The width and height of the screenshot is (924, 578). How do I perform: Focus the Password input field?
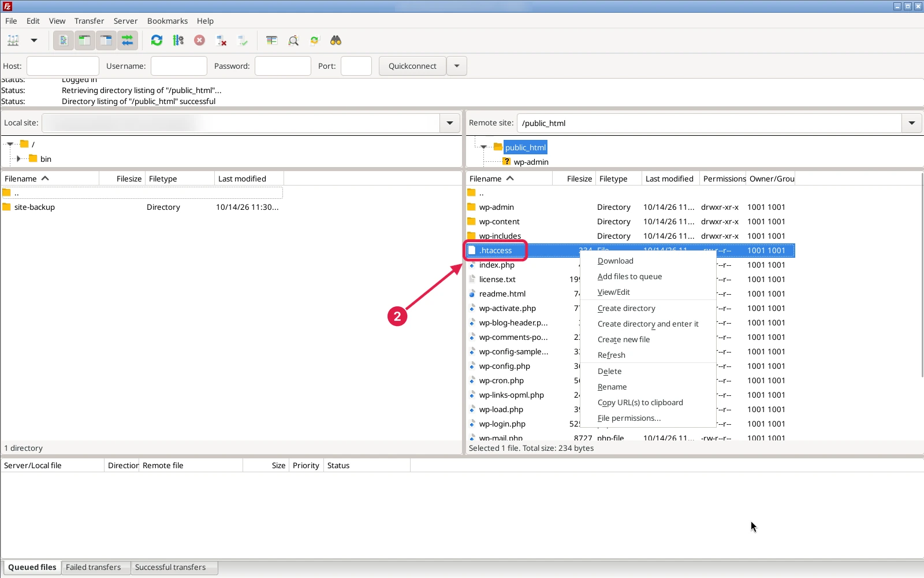pyautogui.click(x=283, y=66)
